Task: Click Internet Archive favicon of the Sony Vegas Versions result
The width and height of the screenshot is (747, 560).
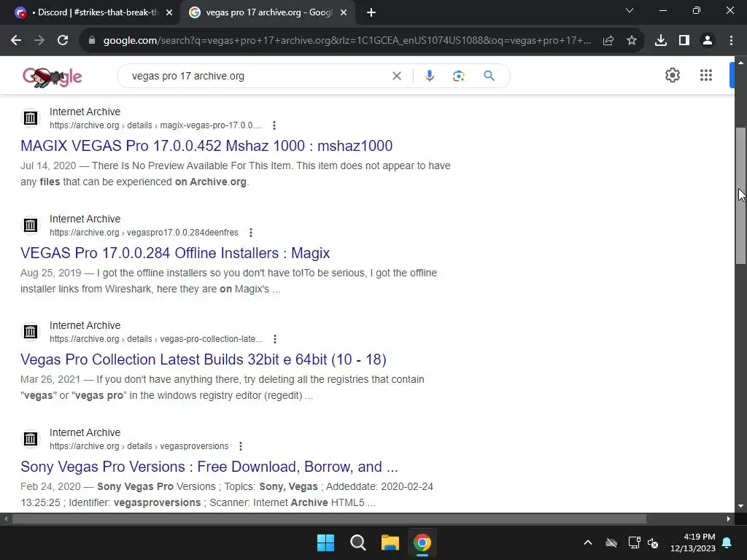Action: 31,438
